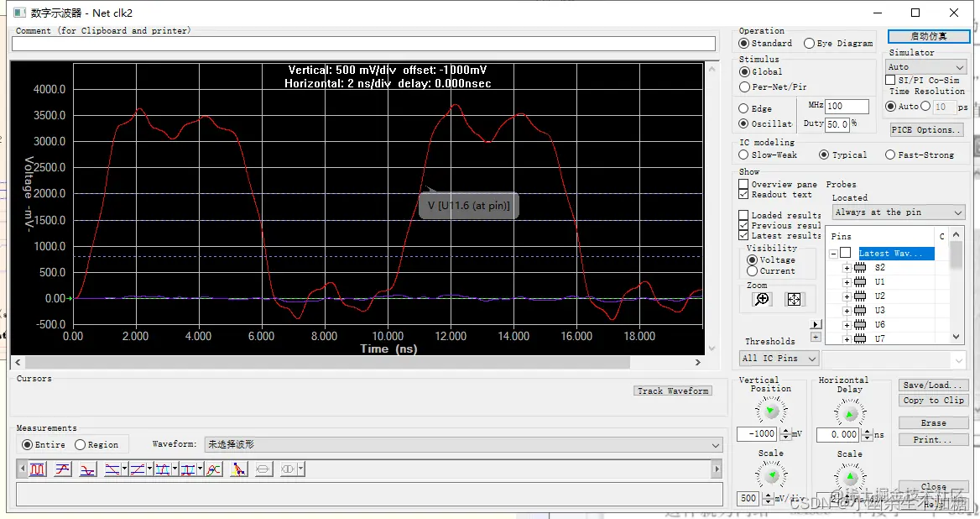Click the small plus button above Thresholds

coord(816,337)
